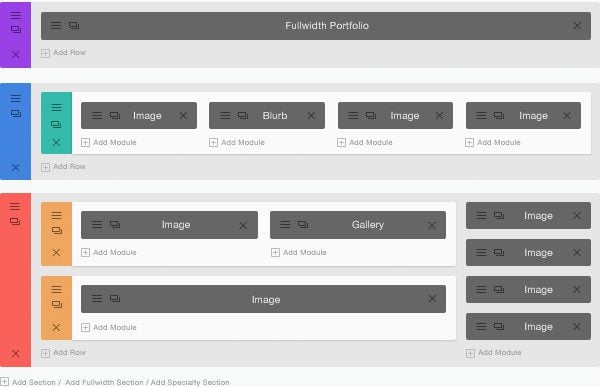
Task: Remove the Gallery module
Action: (432, 225)
